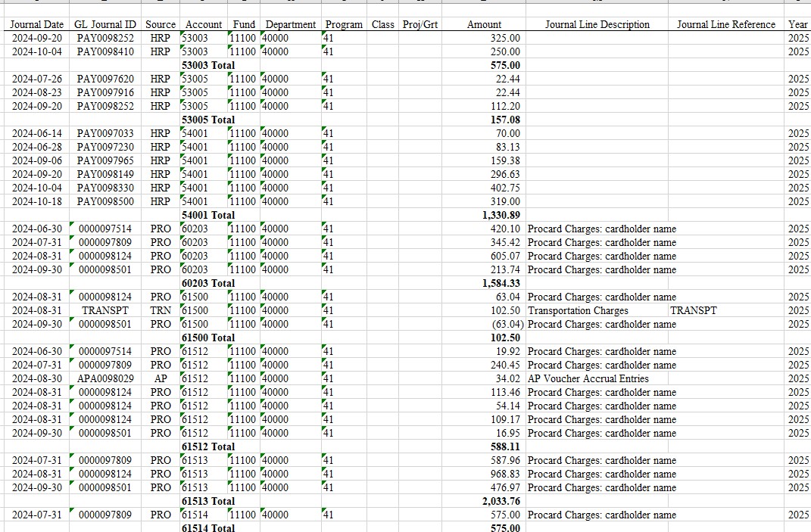Click the Journal Line Description header

597,24
